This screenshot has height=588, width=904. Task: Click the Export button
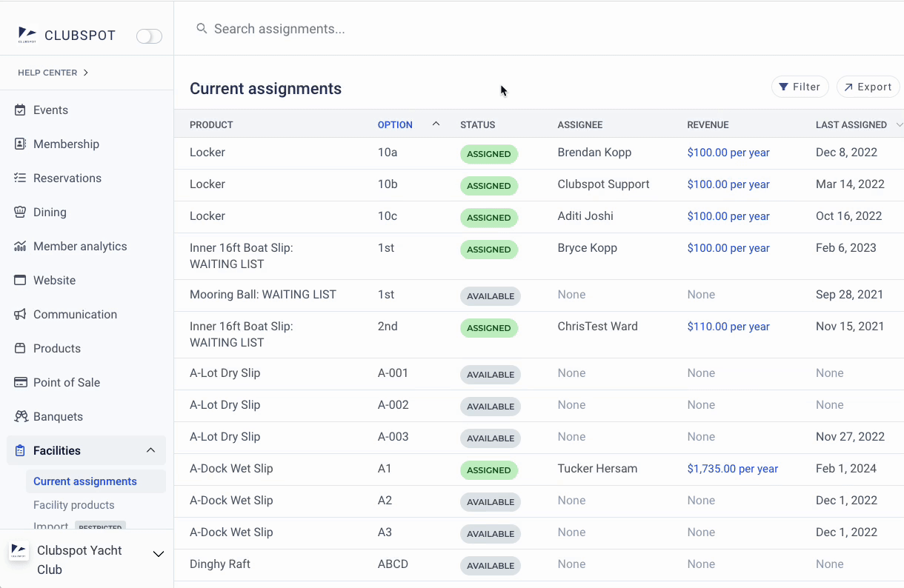click(867, 87)
